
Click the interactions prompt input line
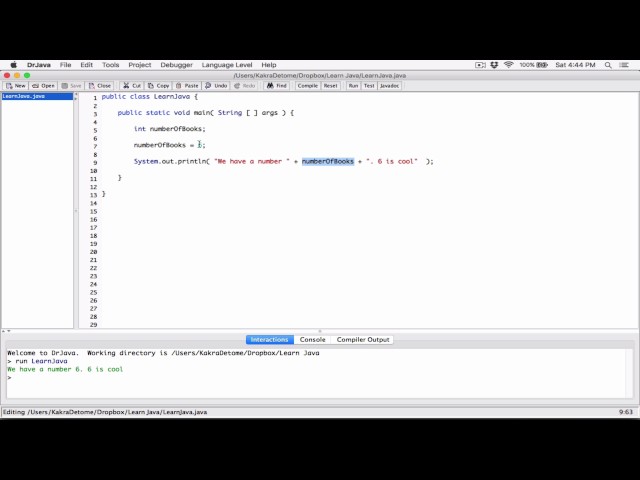coord(316,378)
